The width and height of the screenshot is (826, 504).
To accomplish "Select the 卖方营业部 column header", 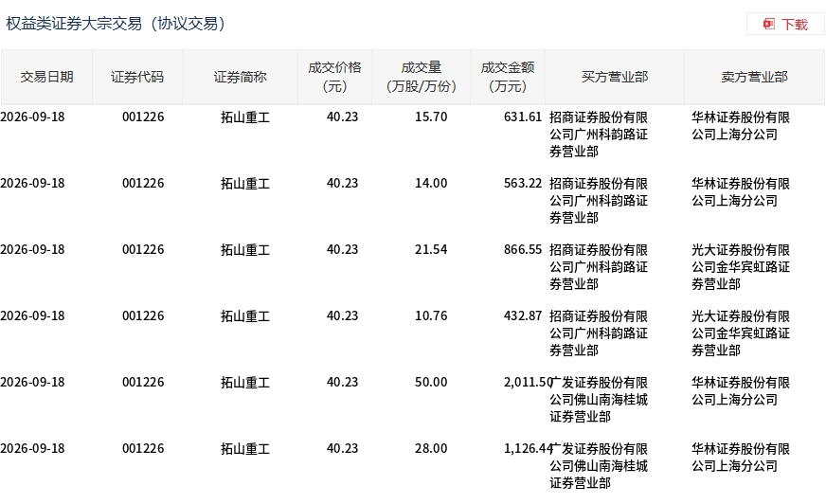I will pyautogui.click(x=754, y=77).
